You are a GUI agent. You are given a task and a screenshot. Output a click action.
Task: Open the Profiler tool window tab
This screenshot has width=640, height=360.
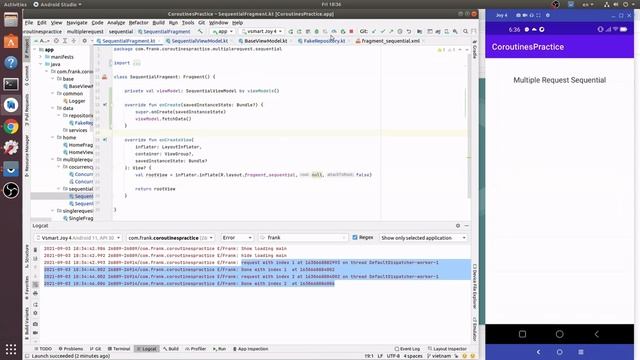(196, 349)
